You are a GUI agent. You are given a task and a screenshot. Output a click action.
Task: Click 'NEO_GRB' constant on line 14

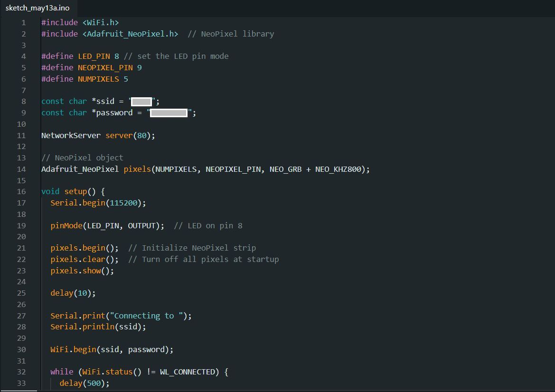point(286,169)
